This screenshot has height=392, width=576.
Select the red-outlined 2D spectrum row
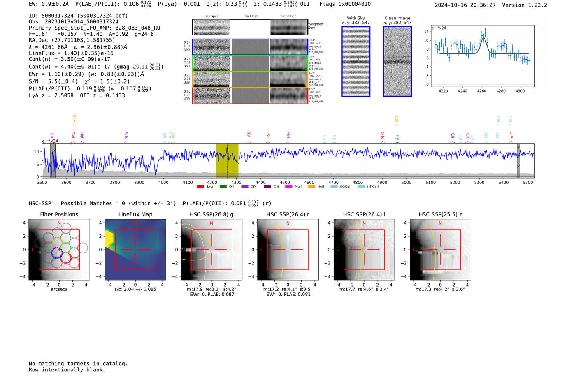[x=250, y=95]
